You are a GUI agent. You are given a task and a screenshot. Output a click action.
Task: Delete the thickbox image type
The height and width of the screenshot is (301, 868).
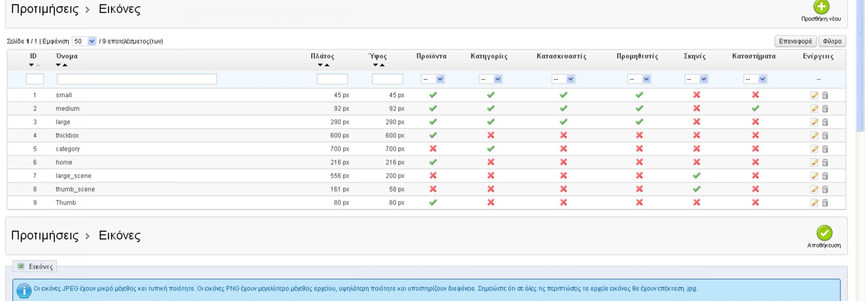pyautogui.click(x=825, y=135)
